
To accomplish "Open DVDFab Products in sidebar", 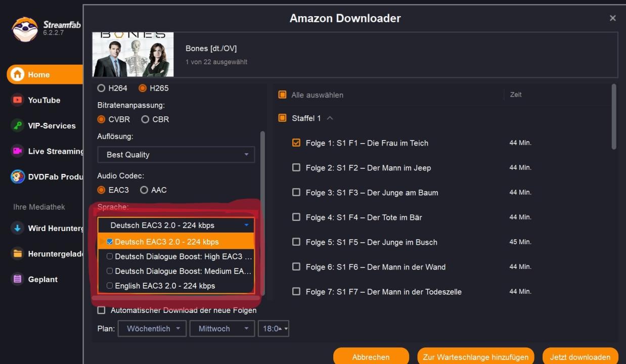I will (x=56, y=177).
